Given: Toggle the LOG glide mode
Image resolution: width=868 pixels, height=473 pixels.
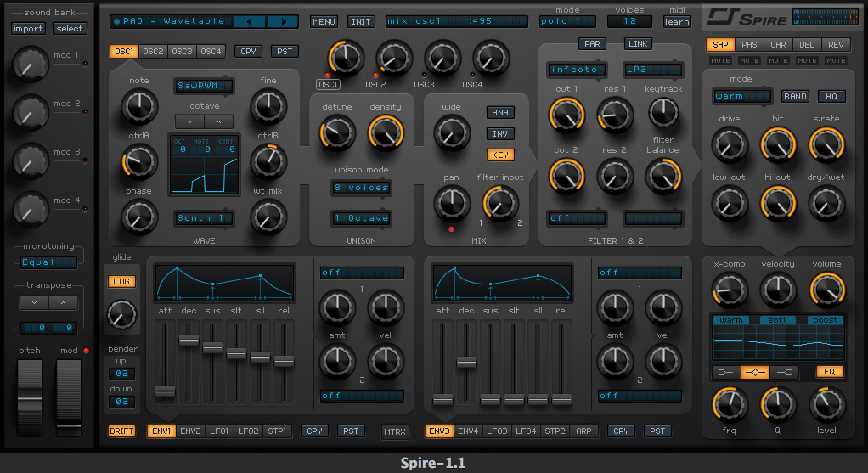Looking at the screenshot, I should 121,282.
